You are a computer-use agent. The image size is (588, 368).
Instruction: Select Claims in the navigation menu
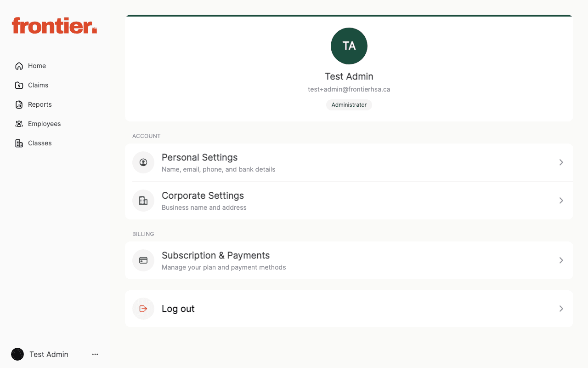point(38,85)
